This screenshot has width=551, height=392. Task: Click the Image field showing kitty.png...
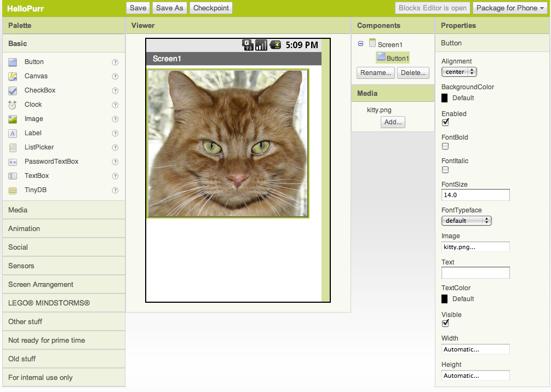coord(475,247)
